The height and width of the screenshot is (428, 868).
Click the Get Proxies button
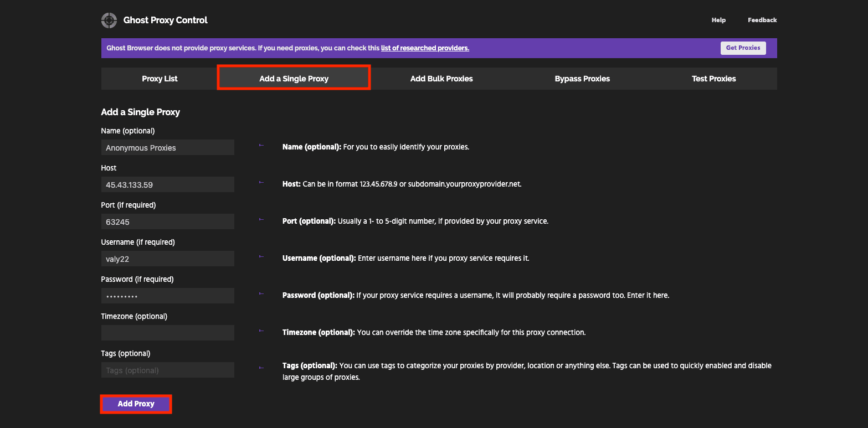pos(743,48)
